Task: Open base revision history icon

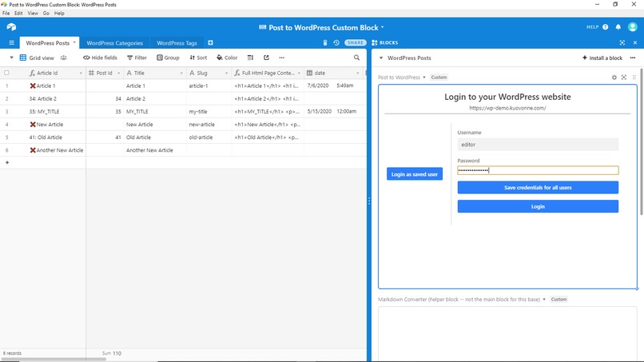Action: coord(336,42)
